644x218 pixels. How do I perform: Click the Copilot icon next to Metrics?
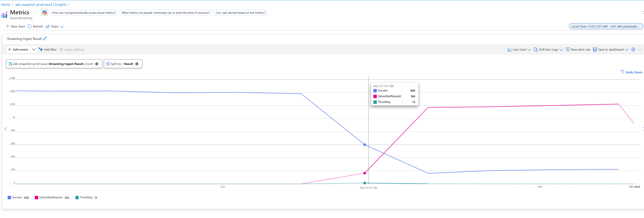[x=44, y=13]
